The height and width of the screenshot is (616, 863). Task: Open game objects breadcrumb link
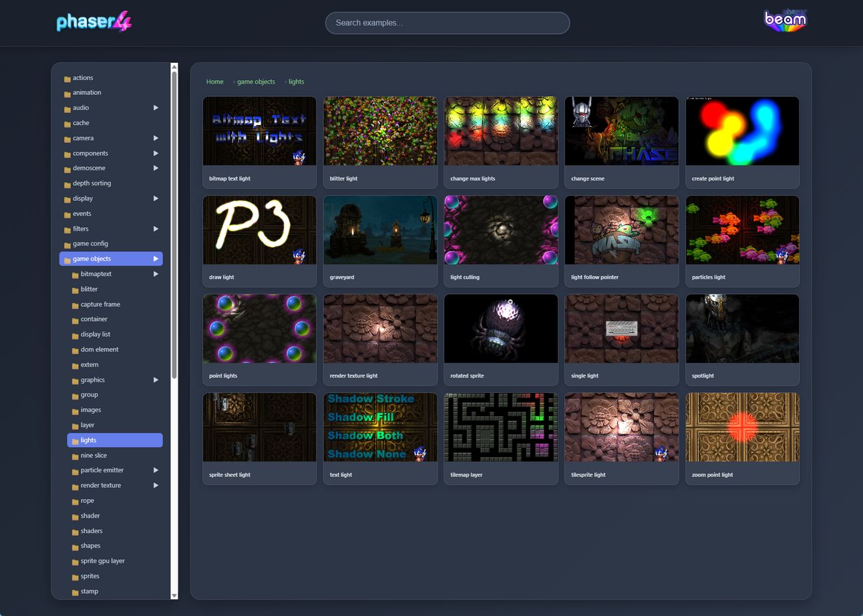[256, 82]
